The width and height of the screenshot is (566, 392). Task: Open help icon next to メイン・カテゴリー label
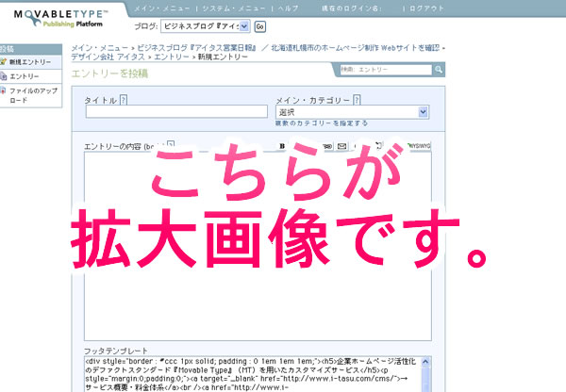(x=358, y=100)
